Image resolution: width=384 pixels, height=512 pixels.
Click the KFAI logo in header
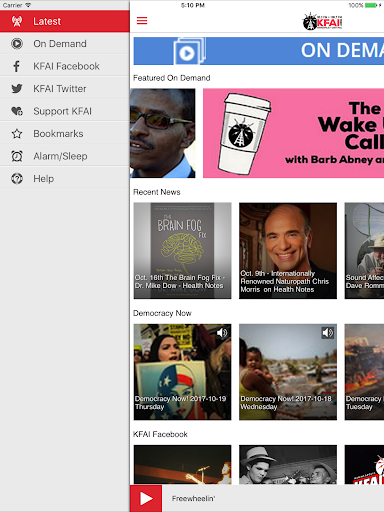coord(322,21)
